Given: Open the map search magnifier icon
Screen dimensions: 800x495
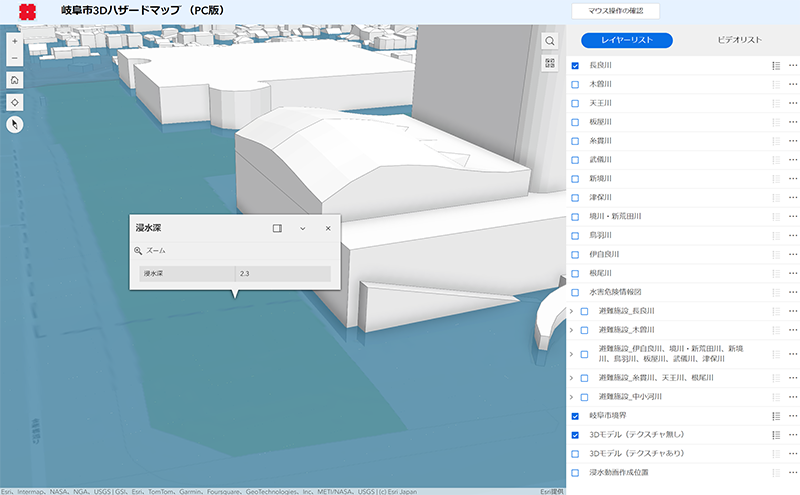Looking at the screenshot, I should click(x=549, y=41).
